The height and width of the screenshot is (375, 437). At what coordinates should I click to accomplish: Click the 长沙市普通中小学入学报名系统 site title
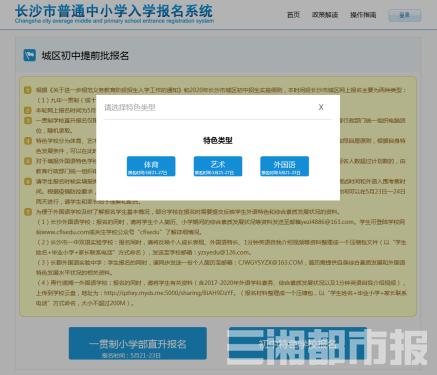pos(114,11)
